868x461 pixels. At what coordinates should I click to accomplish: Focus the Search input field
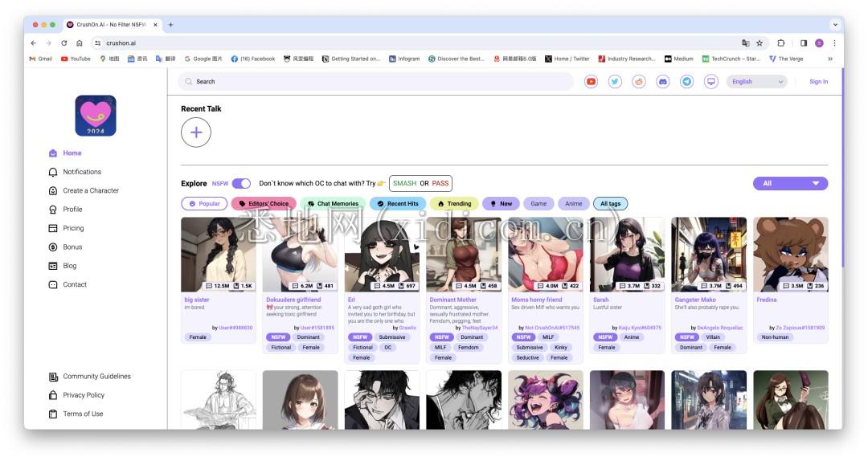[x=378, y=81]
